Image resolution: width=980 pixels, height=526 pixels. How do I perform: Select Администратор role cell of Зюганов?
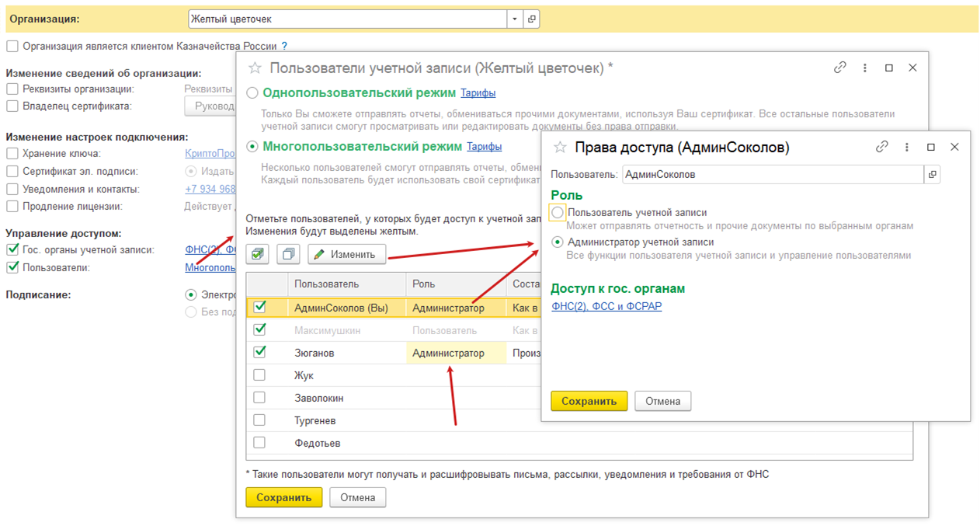coord(456,353)
